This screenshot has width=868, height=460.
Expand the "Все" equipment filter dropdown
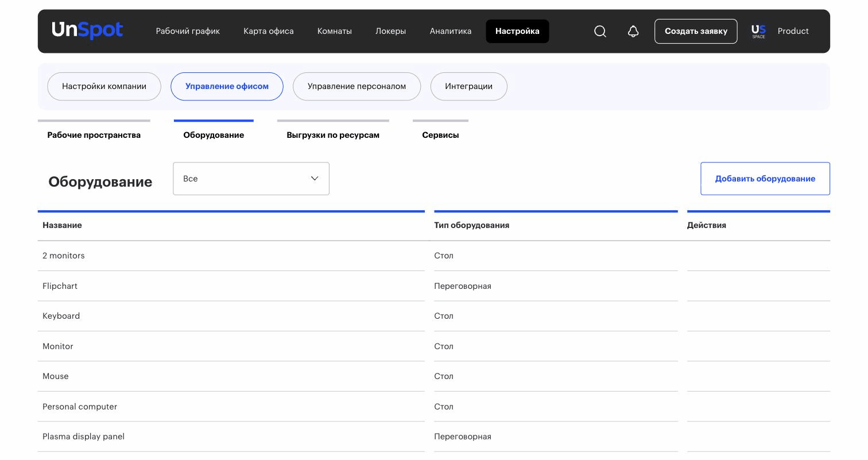[251, 179]
